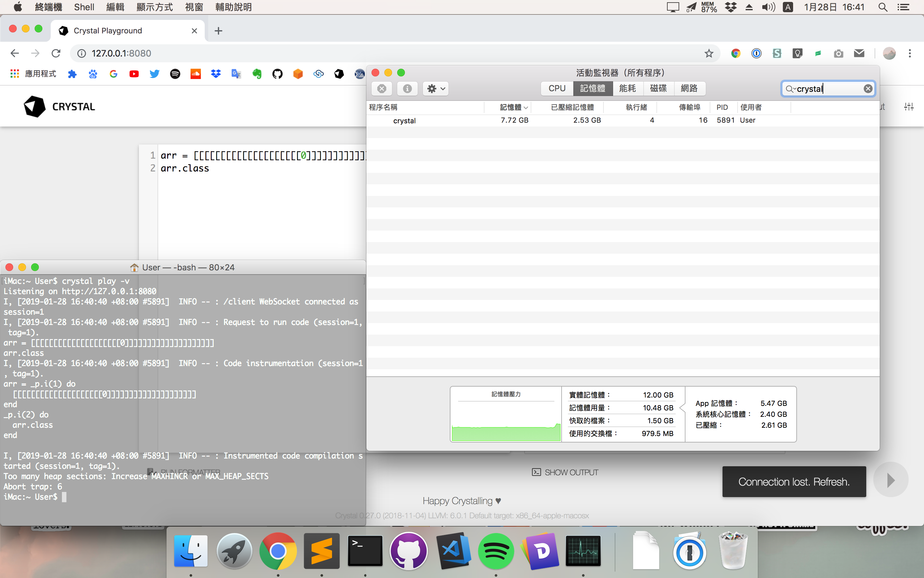Screen dimensions: 924x578
Task: Click the Run play button in Crystal Playground
Action: 890,480
